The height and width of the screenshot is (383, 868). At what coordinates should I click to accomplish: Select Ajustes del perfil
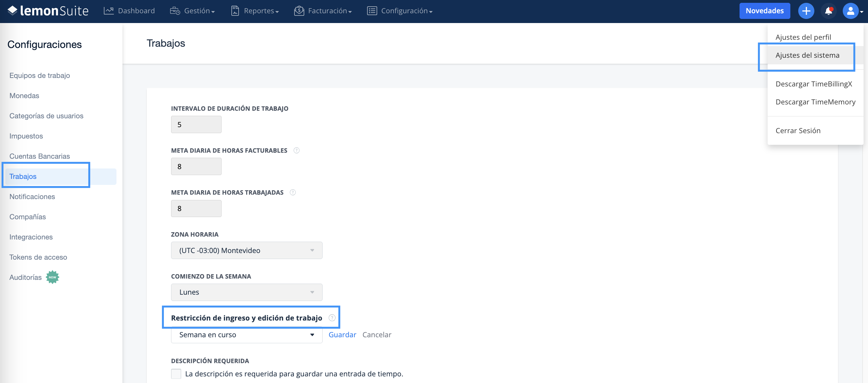click(803, 37)
